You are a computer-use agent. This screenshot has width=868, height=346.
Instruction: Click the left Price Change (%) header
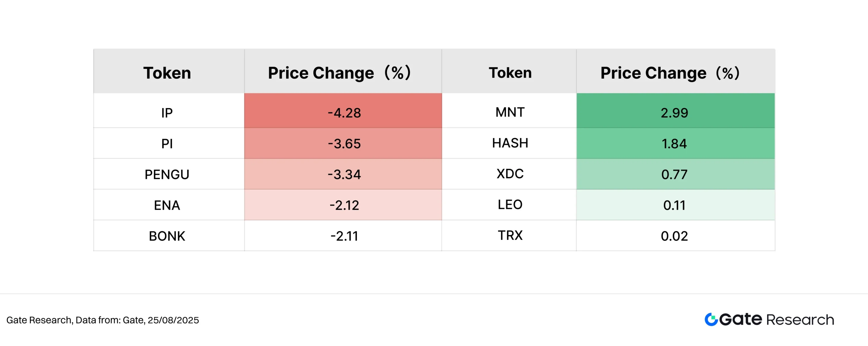click(x=339, y=73)
